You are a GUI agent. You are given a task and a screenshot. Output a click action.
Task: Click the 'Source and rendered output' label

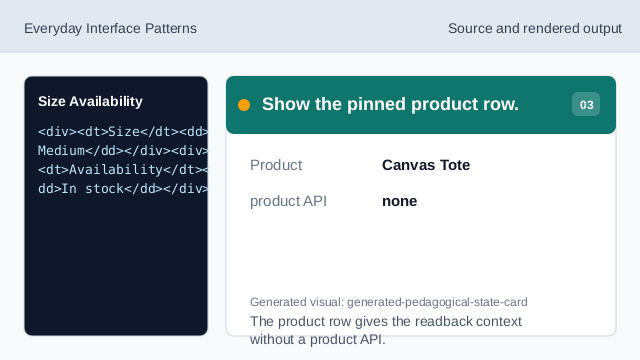pyautogui.click(x=535, y=29)
